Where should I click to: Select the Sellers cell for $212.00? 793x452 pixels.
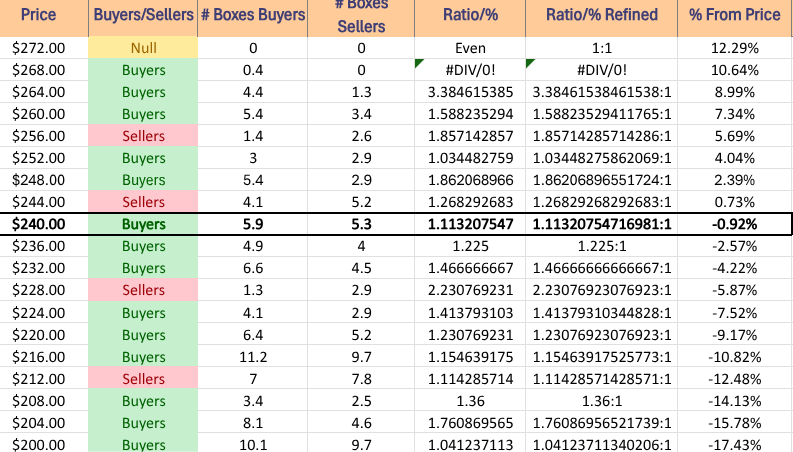click(144, 380)
